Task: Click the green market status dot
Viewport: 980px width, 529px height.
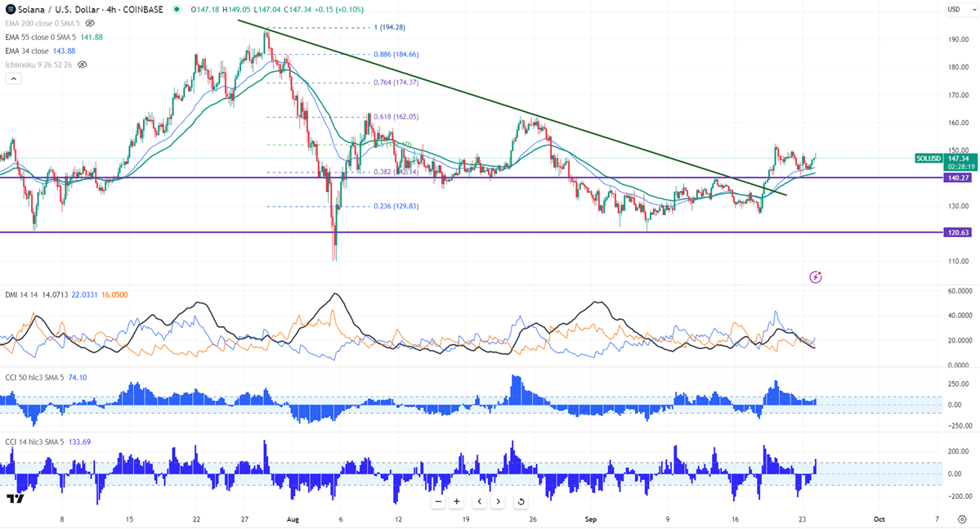Action: tap(177, 9)
